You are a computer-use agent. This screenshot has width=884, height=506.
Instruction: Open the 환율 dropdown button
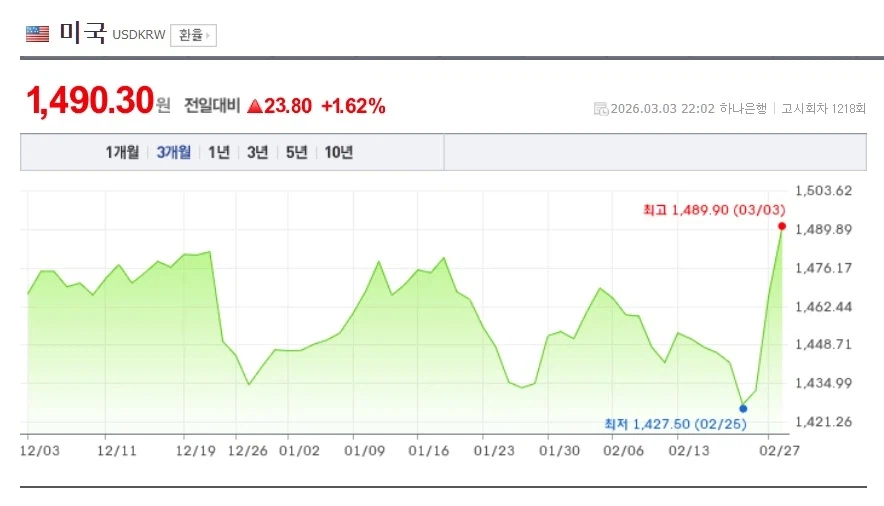tap(193, 35)
